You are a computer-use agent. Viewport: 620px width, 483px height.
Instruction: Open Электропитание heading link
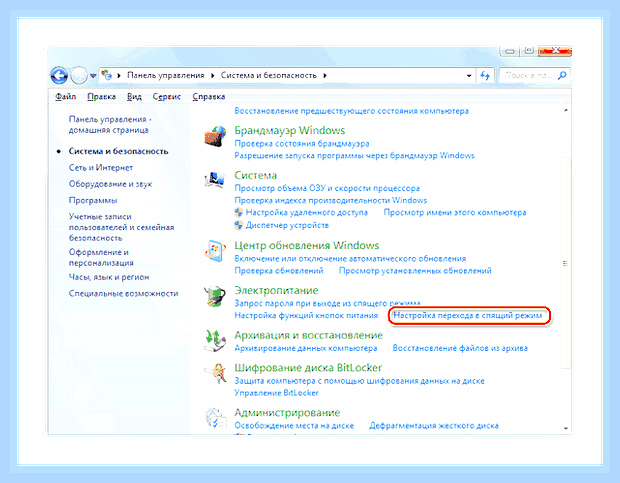(x=276, y=291)
